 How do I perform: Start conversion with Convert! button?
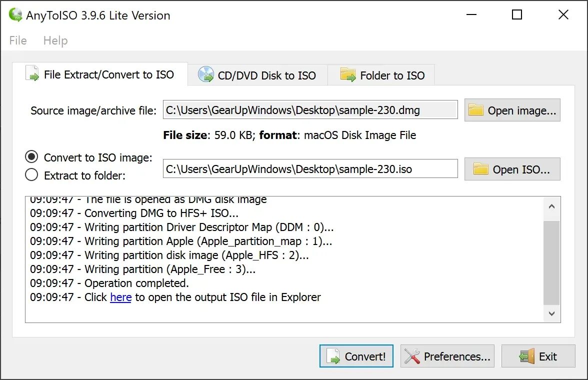356,356
